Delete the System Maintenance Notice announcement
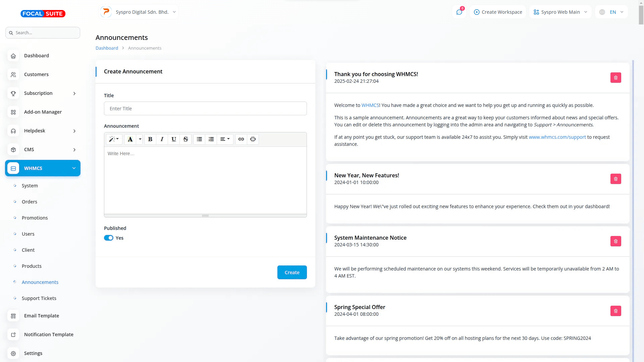644x362 pixels. tap(615, 241)
